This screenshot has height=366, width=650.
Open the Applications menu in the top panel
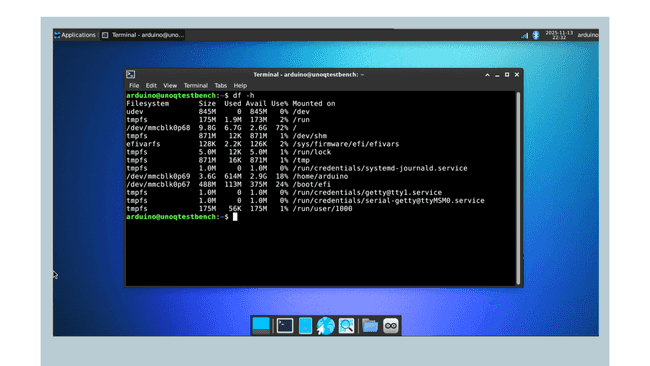click(75, 35)
